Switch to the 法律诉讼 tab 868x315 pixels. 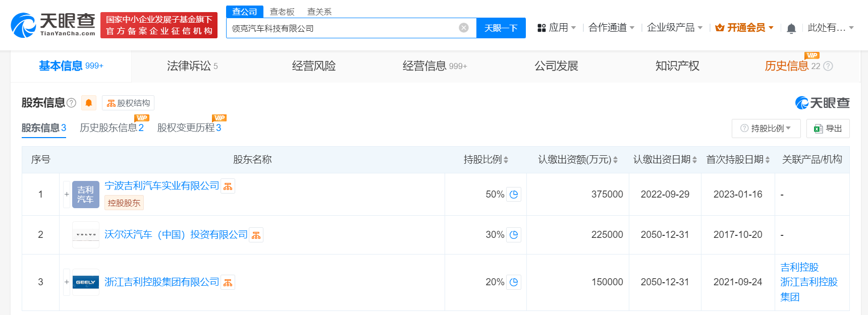tap(192, 66)
